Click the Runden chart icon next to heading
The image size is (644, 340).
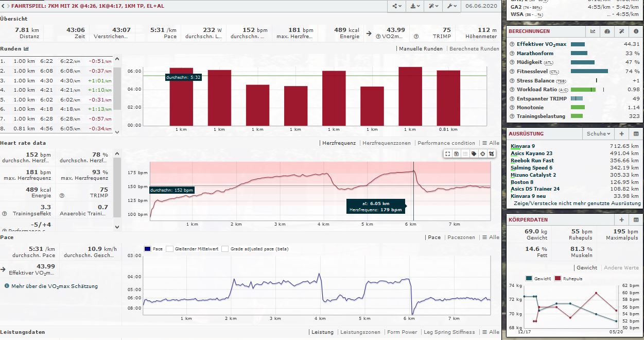point(26,49)
